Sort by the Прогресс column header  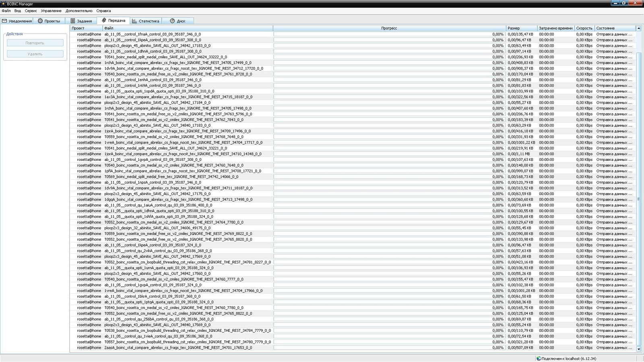click(389, 28)
